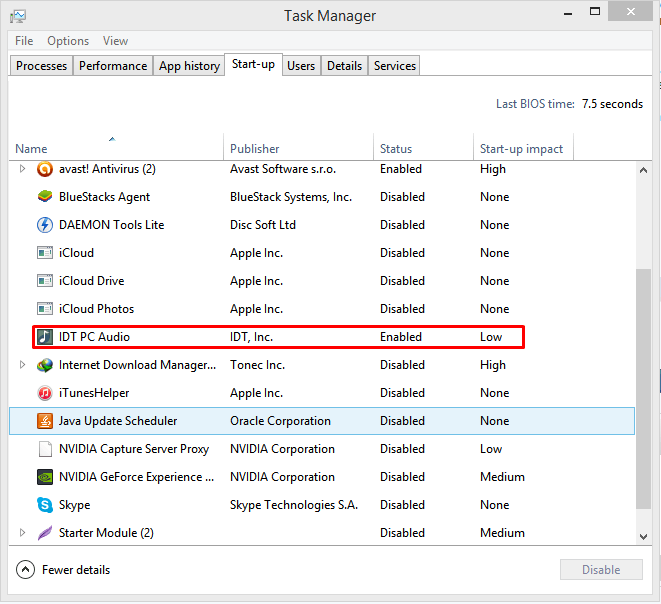This screenshot has height=604, width=661.
Task: Collapse view with Fewer details arrow
Action: pos(25,570)
